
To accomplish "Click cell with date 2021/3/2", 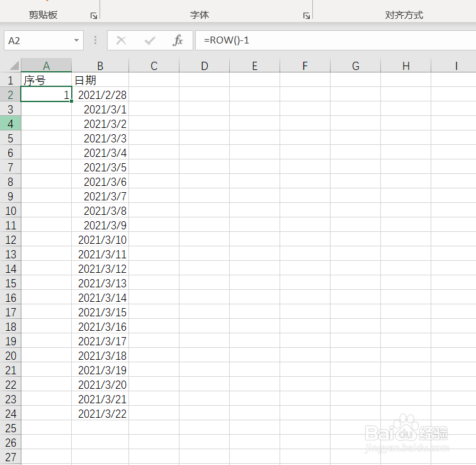I will pos(100,123).
